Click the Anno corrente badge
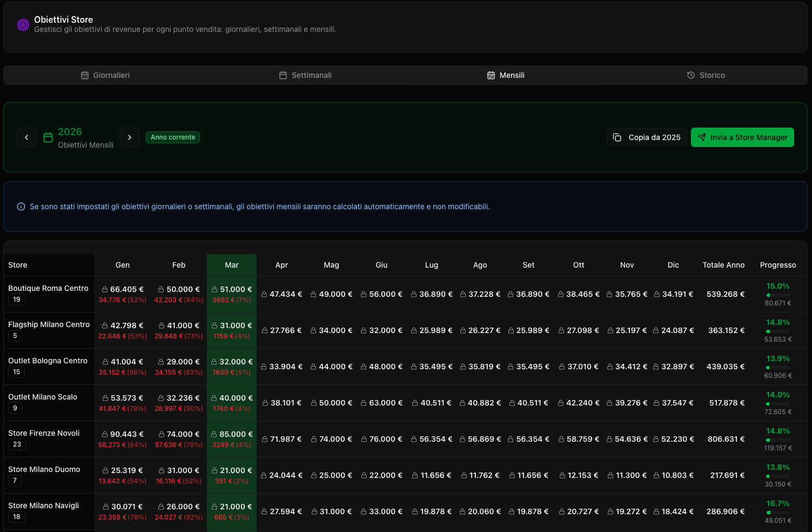 173,137
